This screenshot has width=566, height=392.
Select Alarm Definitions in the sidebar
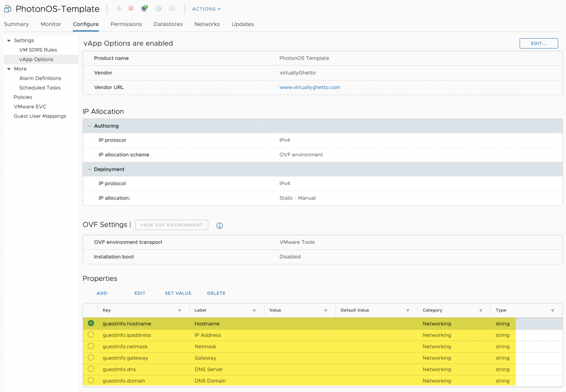point(41,78)
